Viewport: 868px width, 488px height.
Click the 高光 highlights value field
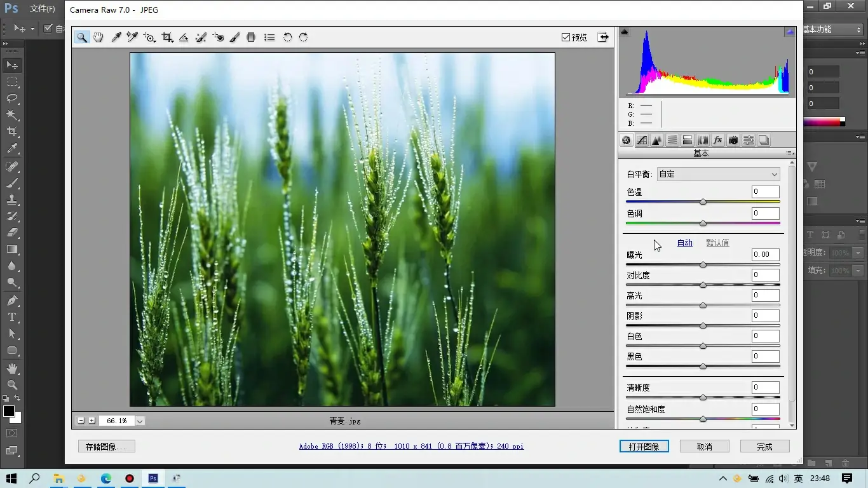(765, 295)
